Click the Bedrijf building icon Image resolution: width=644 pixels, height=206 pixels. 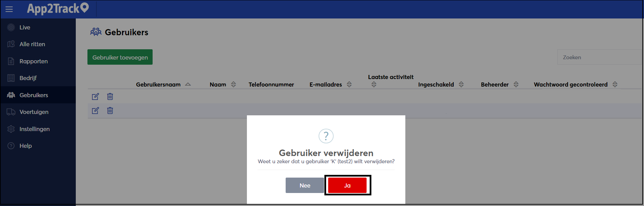point(11,78)
